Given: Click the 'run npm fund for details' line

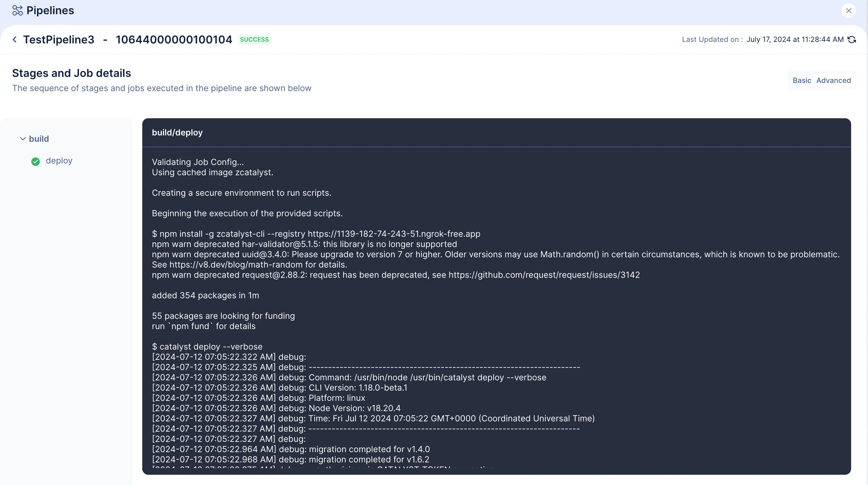Looking at the screenshot, I should point(203,326).
